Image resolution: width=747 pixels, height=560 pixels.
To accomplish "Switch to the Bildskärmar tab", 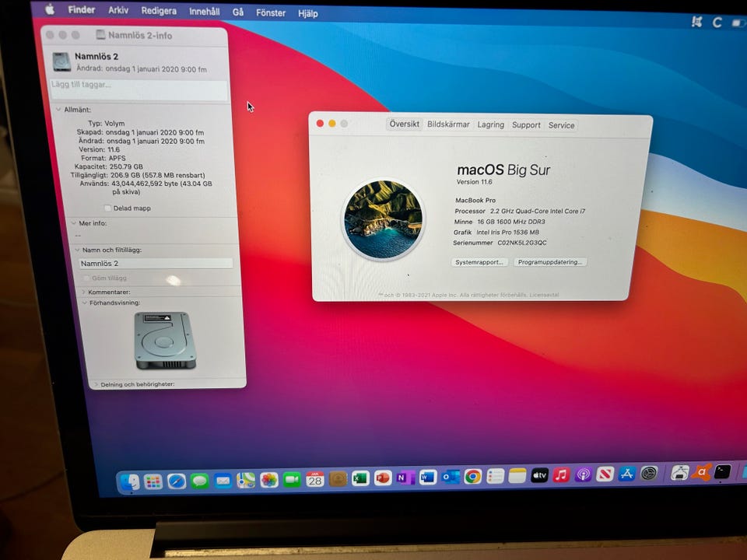I will click(448, 124).
